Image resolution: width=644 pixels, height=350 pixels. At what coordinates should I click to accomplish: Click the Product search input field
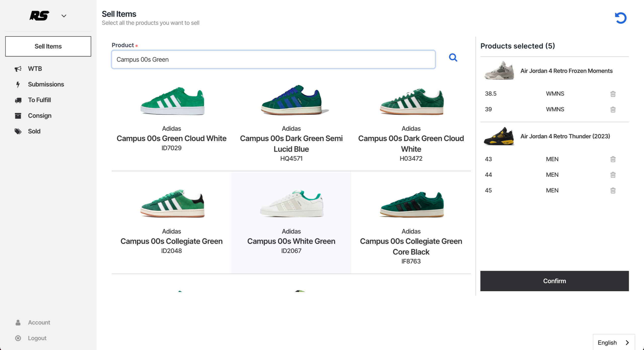pos(273,60)
